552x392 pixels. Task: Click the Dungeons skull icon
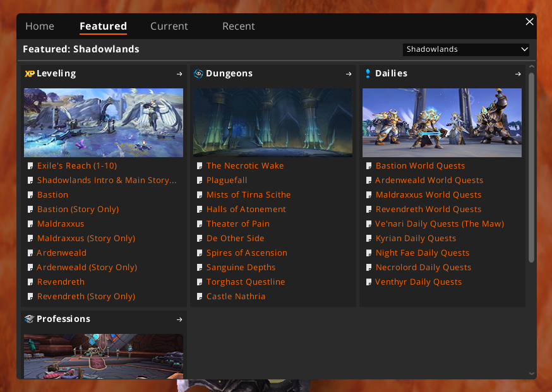point(198,74)
